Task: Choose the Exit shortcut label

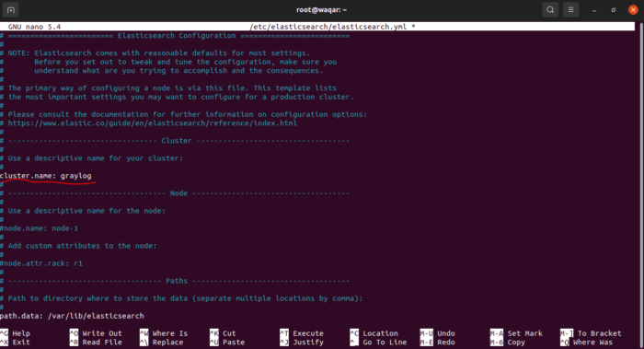Action: 16,342
